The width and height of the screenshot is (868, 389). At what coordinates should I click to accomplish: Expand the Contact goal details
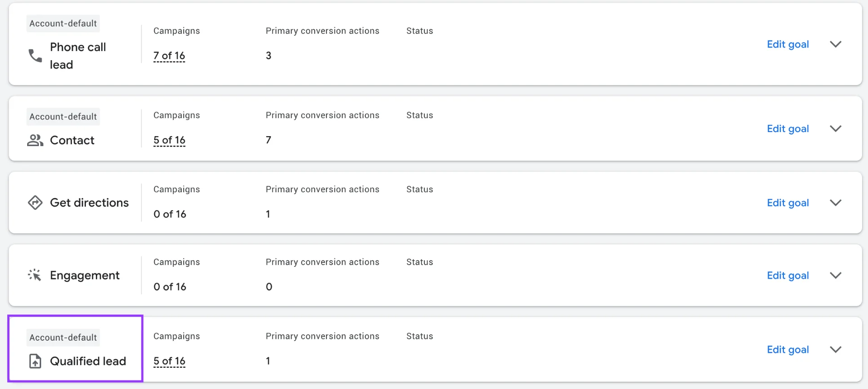coord(835,128)
